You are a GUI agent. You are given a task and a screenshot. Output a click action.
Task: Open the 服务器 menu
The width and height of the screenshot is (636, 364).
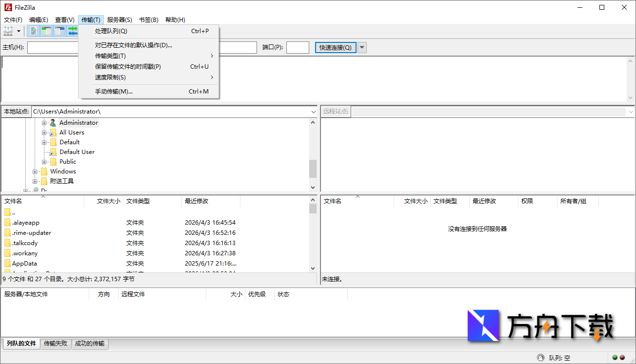pyautogui.click(x=119, y=19)
